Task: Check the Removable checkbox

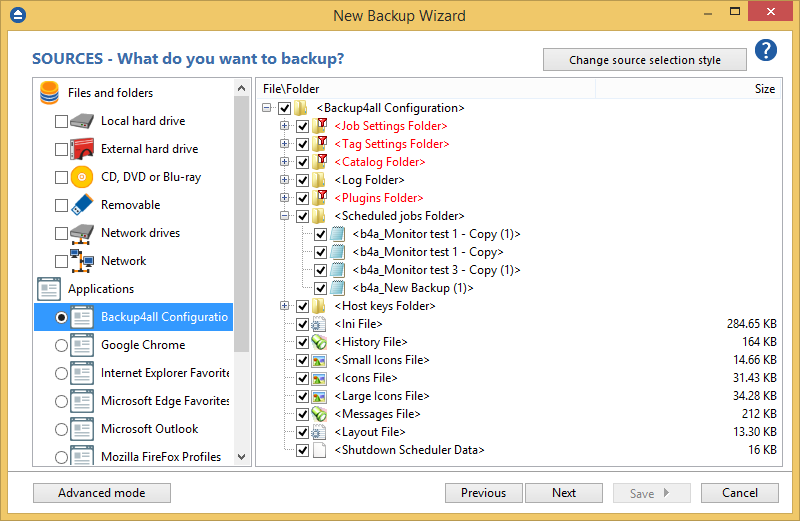Action: (61, 205)
